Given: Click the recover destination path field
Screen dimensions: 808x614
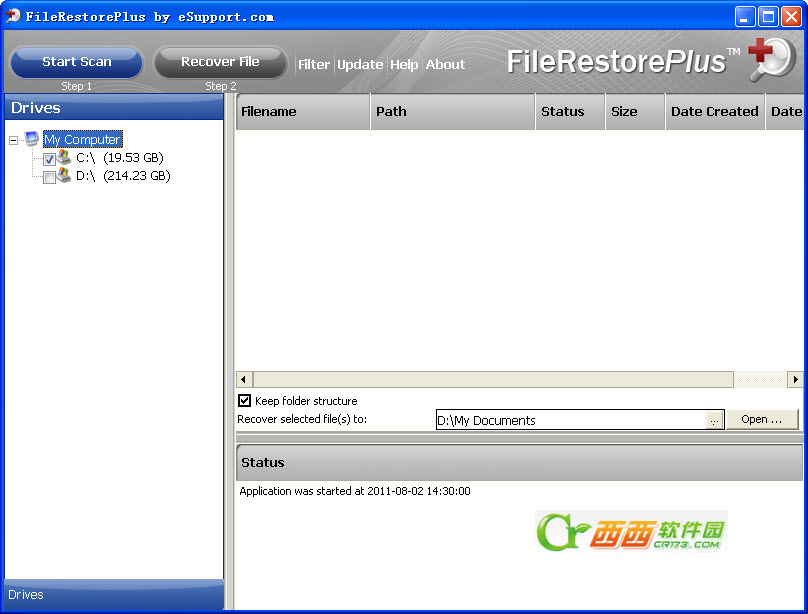Looking at the screenshot, I should click(x=570, y=420).
